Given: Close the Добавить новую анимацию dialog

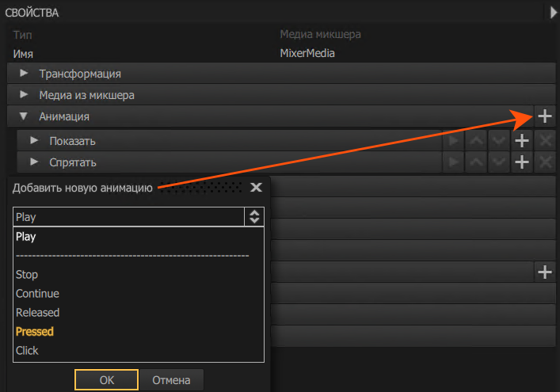Looking at the screenshot, I should coord(256,188).
